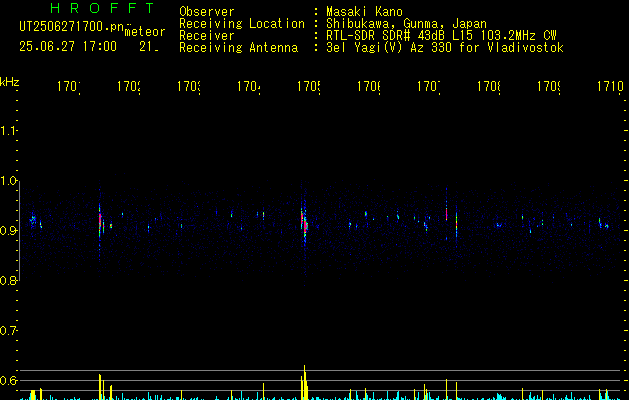Click the Receiver label
Viewport: 629px width, 400px height.
tap(207, 36)
